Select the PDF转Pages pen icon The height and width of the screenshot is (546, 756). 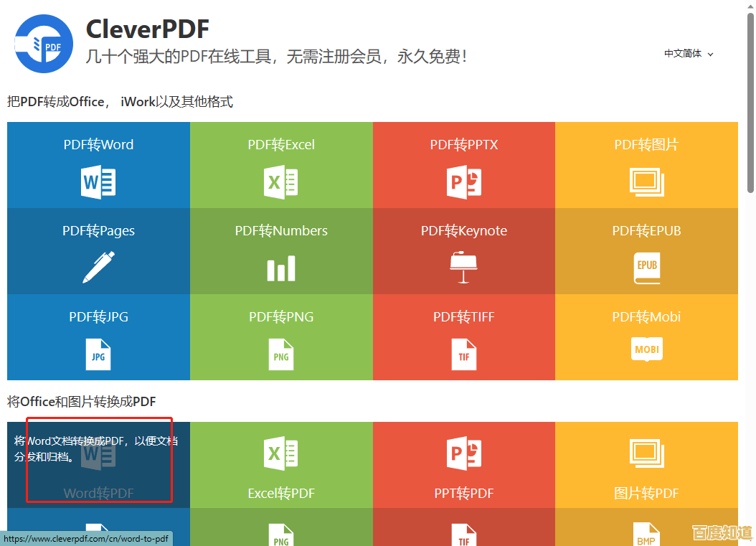tap(98, 268)
